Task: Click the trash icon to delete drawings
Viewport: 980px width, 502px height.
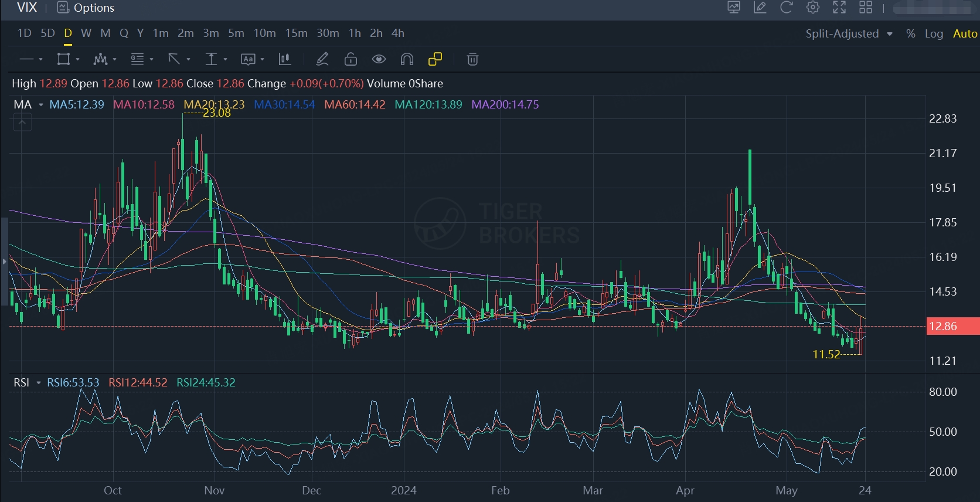Action: pos(472,59)
